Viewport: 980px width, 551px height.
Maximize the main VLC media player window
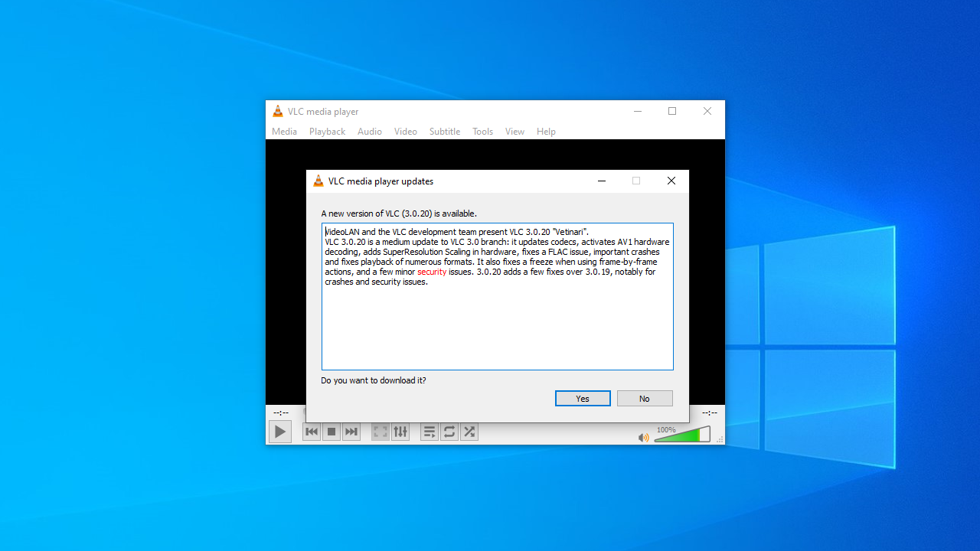tap(672, 112)
